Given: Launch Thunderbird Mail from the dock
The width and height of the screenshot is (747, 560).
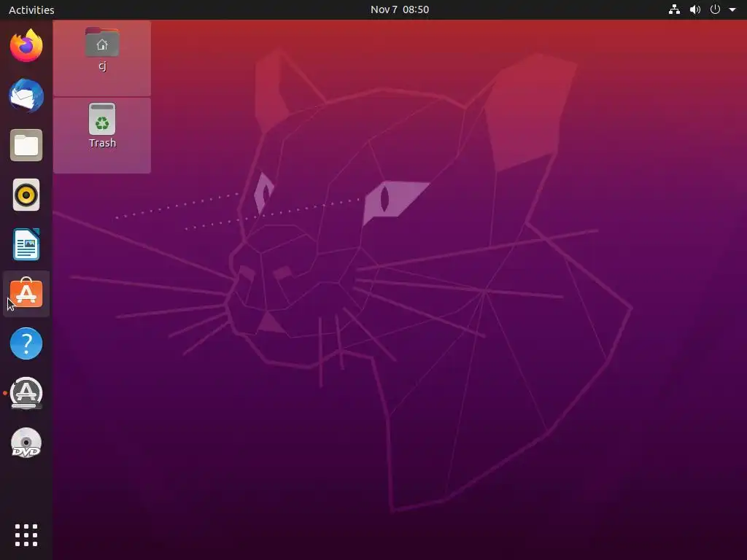Looking at the screenshot, I should coord(26,96).
